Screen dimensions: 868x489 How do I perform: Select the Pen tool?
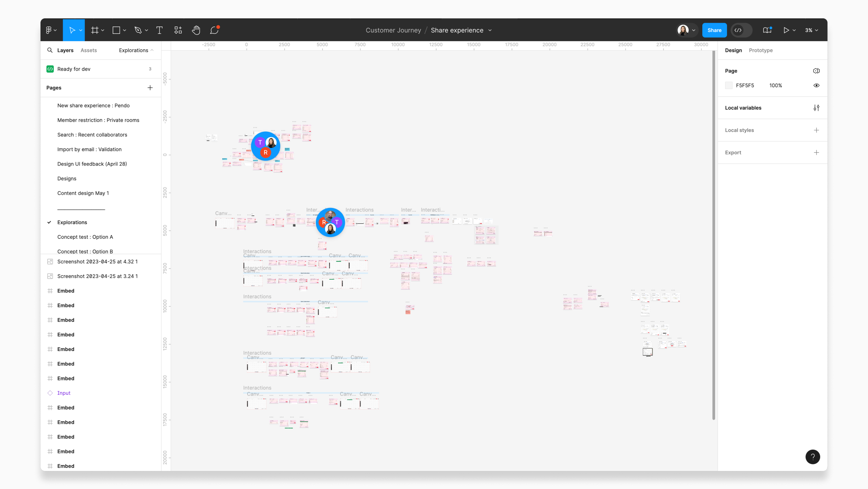(x=138, y=30)
